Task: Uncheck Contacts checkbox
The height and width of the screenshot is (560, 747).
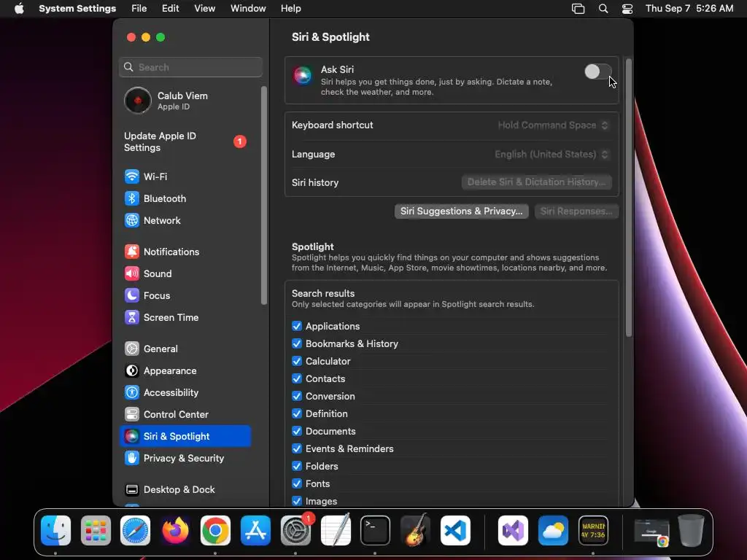Action: click(297, 378)
